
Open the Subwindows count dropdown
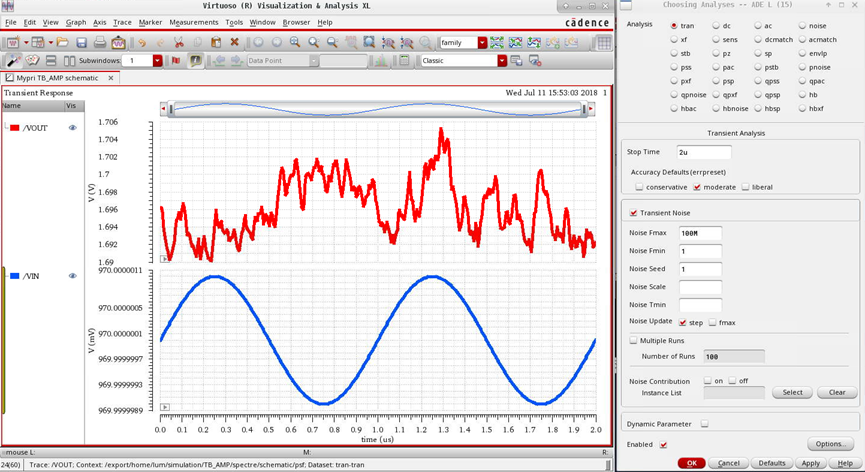click(157, 61)
